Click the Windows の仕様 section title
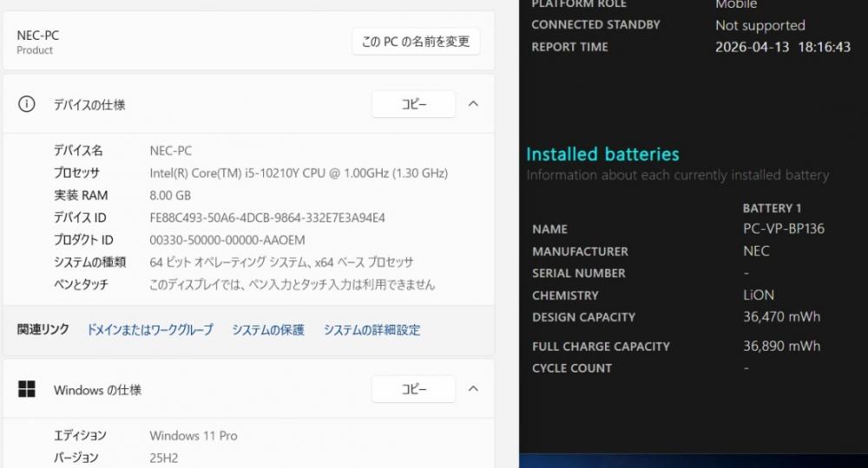Viewport: 868px width, 468px height. 97,390
